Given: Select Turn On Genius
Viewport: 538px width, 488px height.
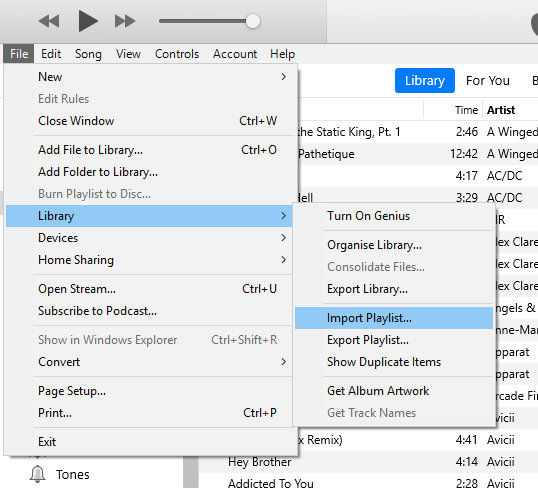Looking at the screenshot, I should 394,216.
